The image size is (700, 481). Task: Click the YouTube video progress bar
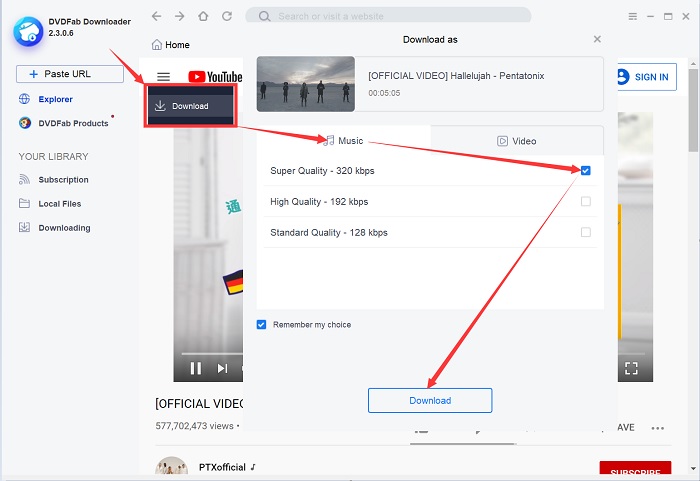[x=212, y=354]
